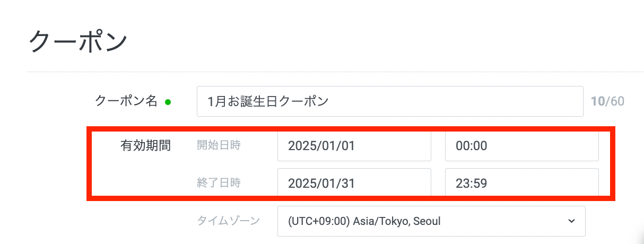Click the green required dot beside クーポン名
Screen dimensions: 644x244
(168, 102)
